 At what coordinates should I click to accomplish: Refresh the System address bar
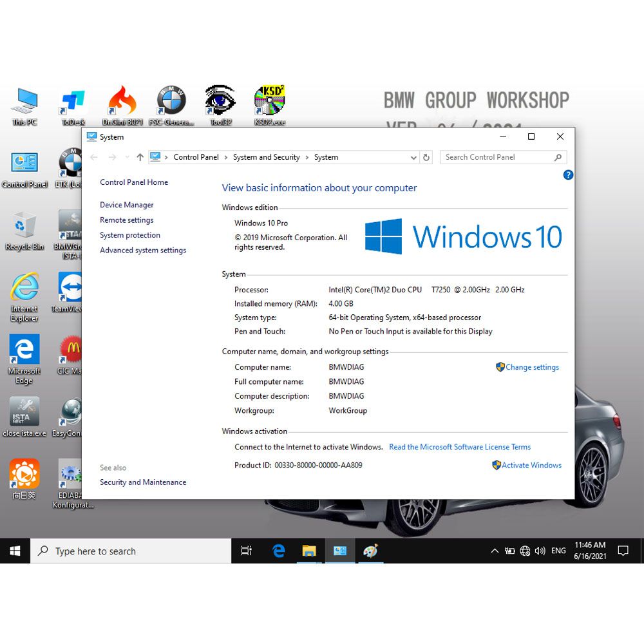pos(426,157)
